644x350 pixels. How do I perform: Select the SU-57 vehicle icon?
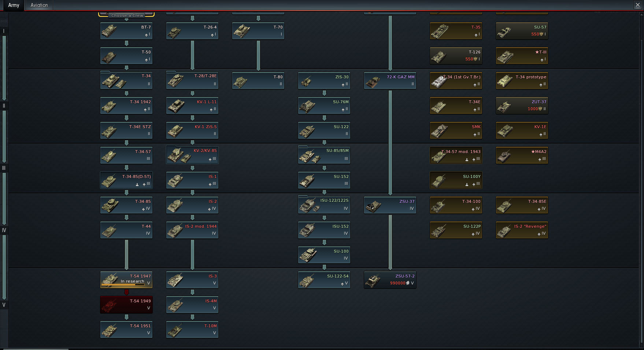click(504, 32)
